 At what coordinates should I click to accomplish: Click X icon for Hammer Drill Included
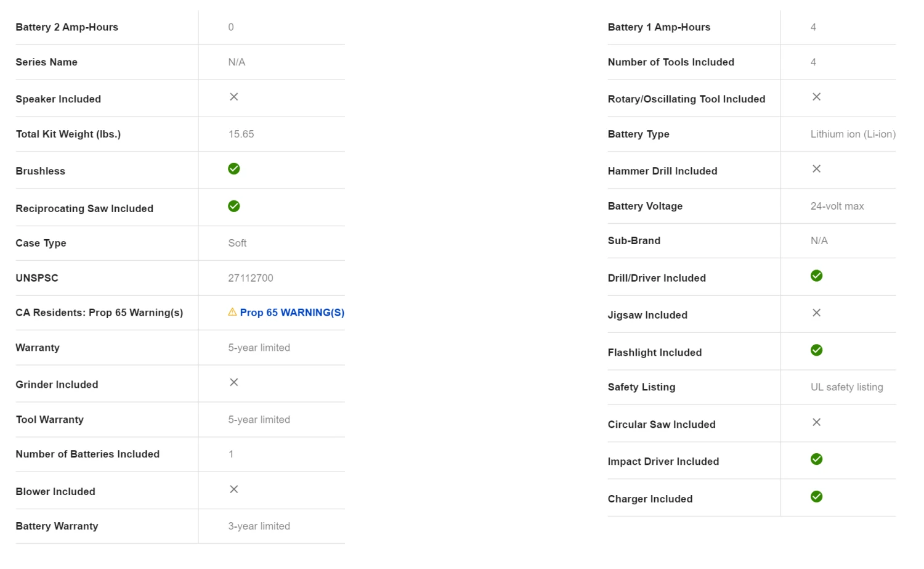pyautogui.click(x=817, y=169)
